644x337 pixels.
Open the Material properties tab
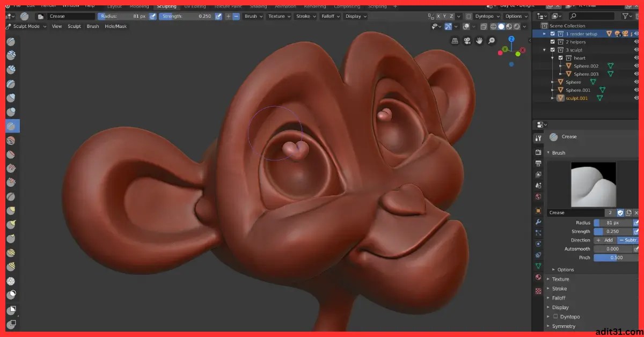tap(538, 277)
